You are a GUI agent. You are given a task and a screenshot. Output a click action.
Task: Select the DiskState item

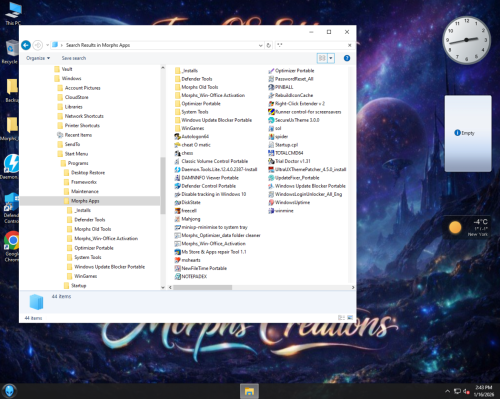click(188, 202)
